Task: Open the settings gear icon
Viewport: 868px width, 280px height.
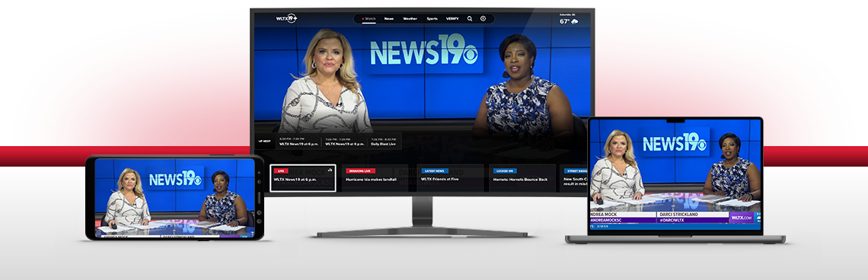Action: point(483,19)
